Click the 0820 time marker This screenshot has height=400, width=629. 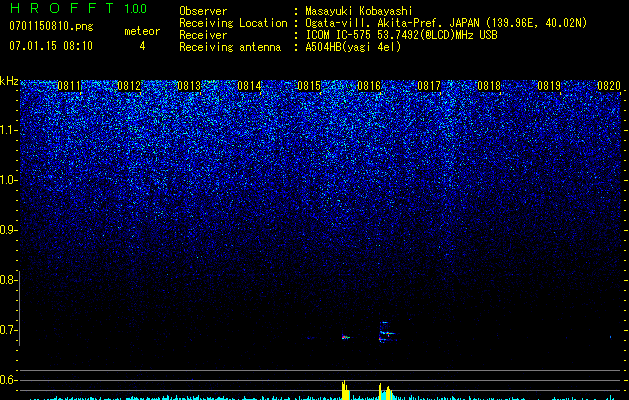(x=609, y=86)
